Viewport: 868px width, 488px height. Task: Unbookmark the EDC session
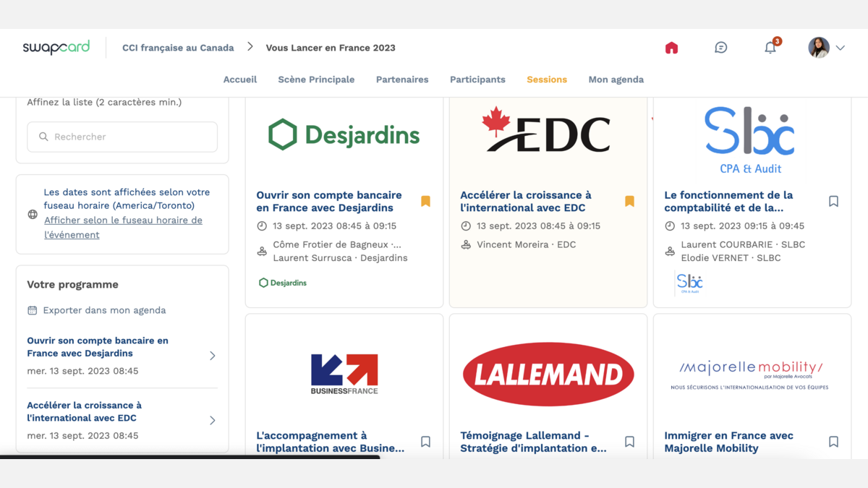[x=629, y=201]
